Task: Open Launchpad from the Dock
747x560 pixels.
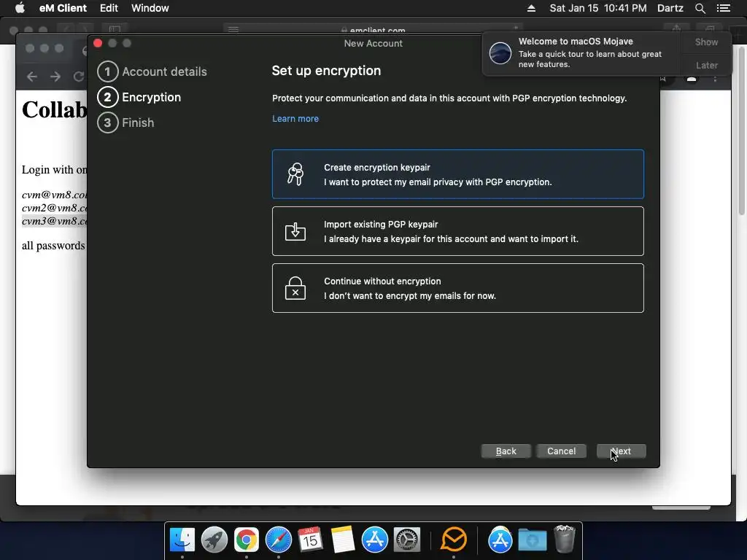Action: [214, 540]
